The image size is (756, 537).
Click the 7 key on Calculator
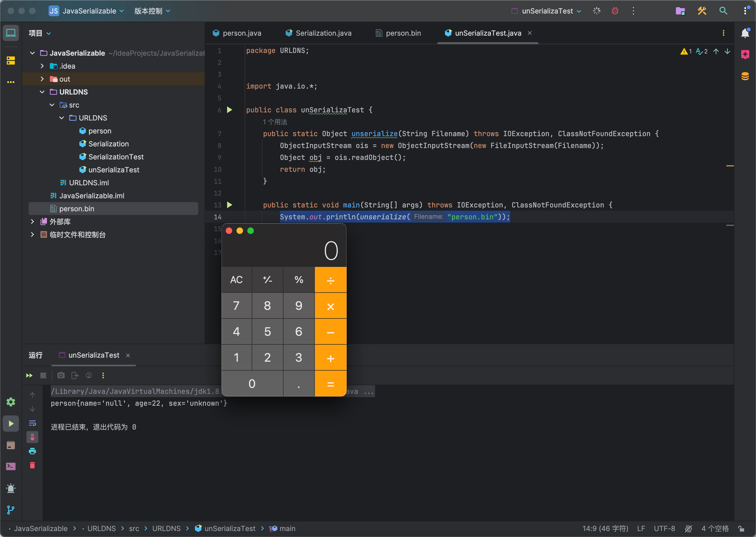point(236,306)
